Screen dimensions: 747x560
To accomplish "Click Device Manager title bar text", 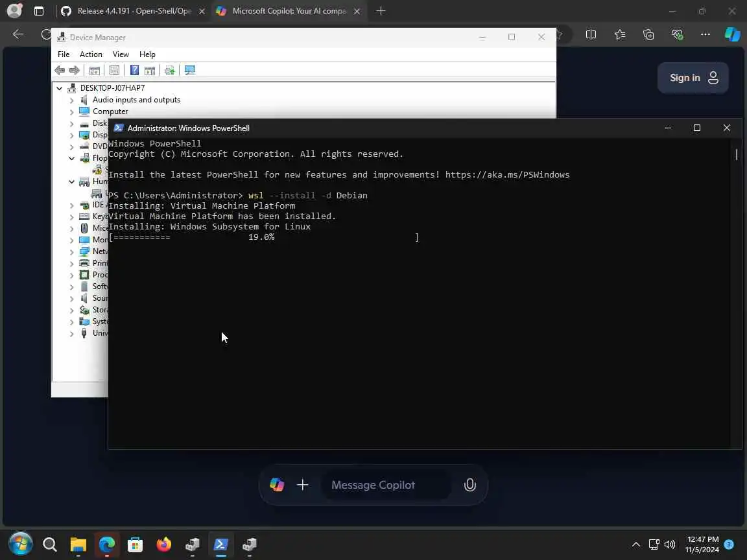I will click(98, 38).
